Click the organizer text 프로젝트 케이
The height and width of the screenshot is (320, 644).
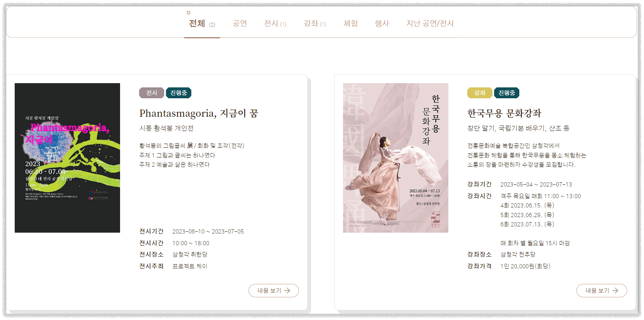[190, 266]
